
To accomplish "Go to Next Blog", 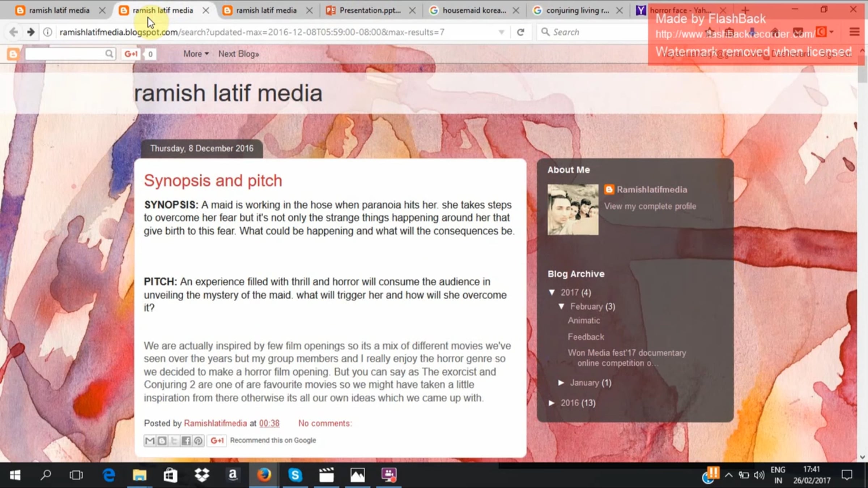I will (x=238, y=54).
